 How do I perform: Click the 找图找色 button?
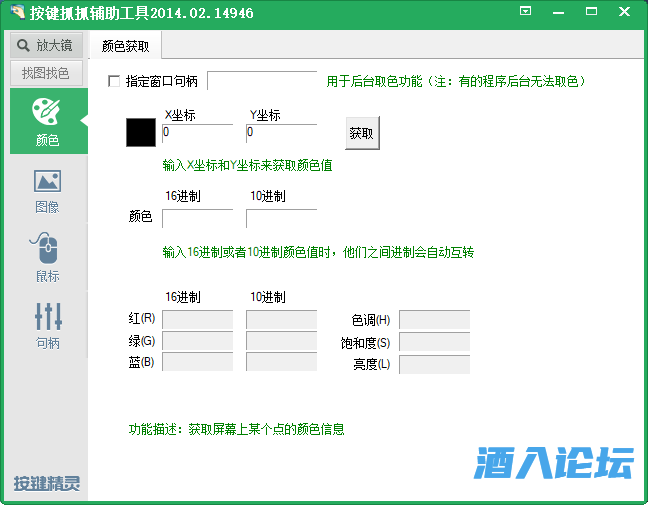(x=46, y=73)
